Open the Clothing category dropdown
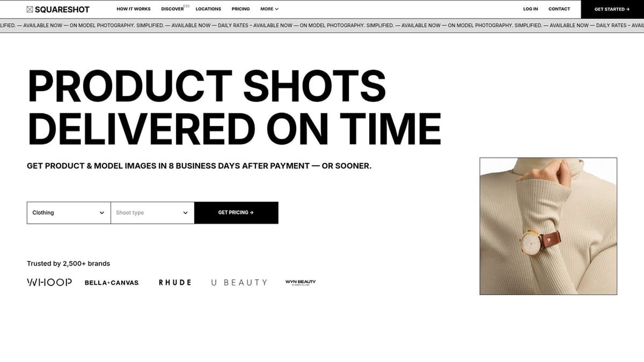 (69, 213)
